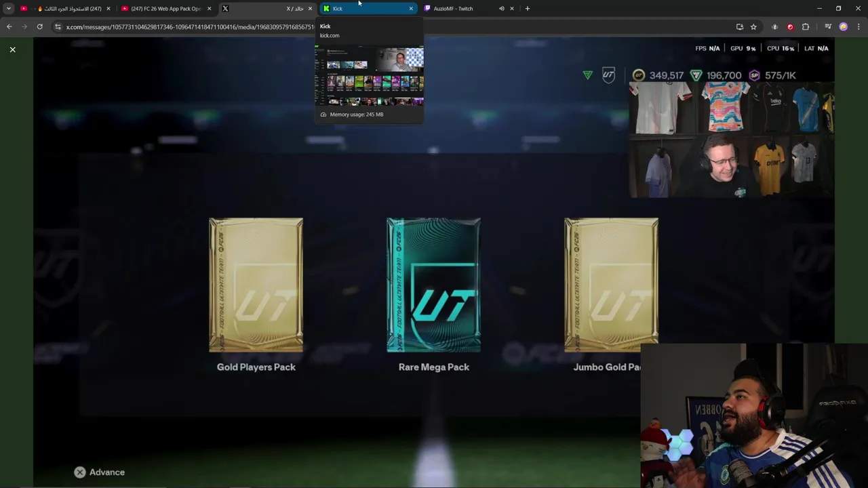Open the Extensions puzzle menu
Screen dimensions: 868x488
[806, 26]
